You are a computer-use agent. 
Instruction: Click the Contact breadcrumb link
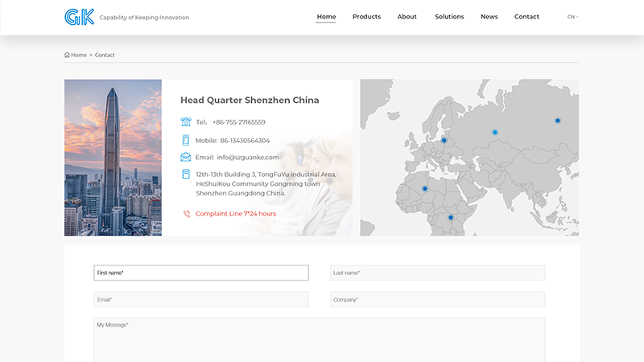(105, 55)
